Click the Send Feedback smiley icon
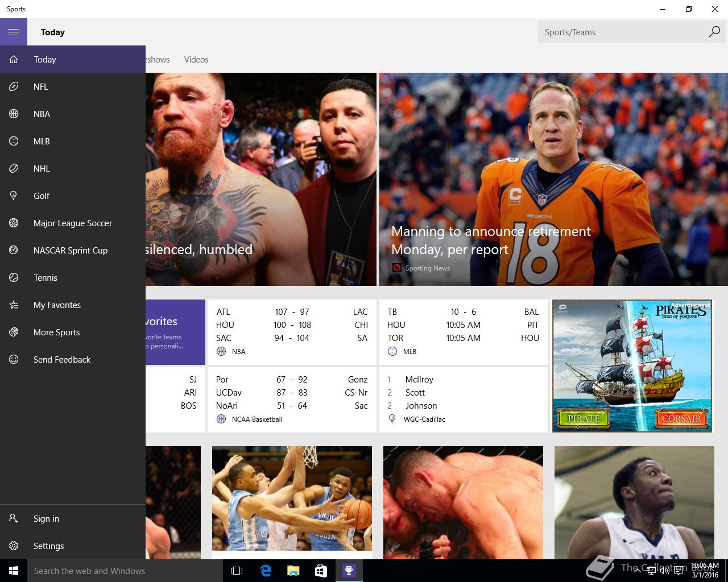Viewport: 728px width, 582px height. click(14, 359)
